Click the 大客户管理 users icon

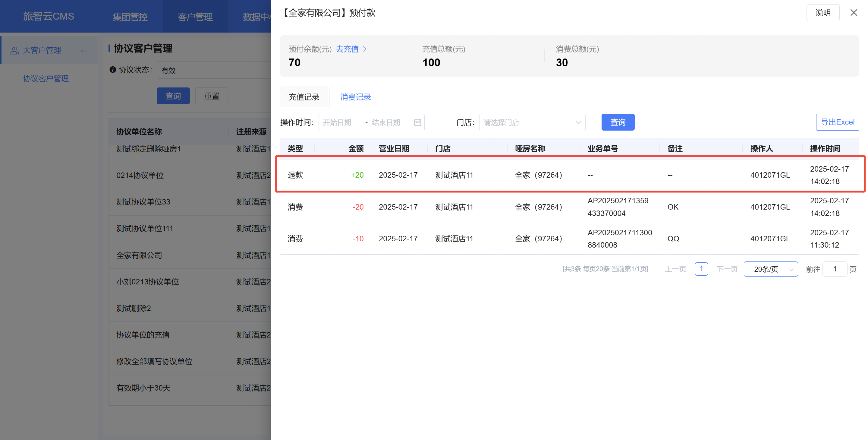pos(14,51)
